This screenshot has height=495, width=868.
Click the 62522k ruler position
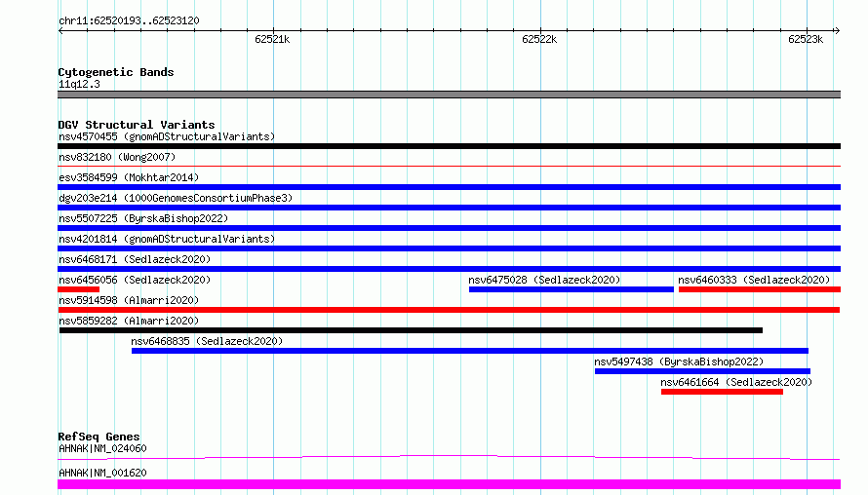click(x=539, y=39)
